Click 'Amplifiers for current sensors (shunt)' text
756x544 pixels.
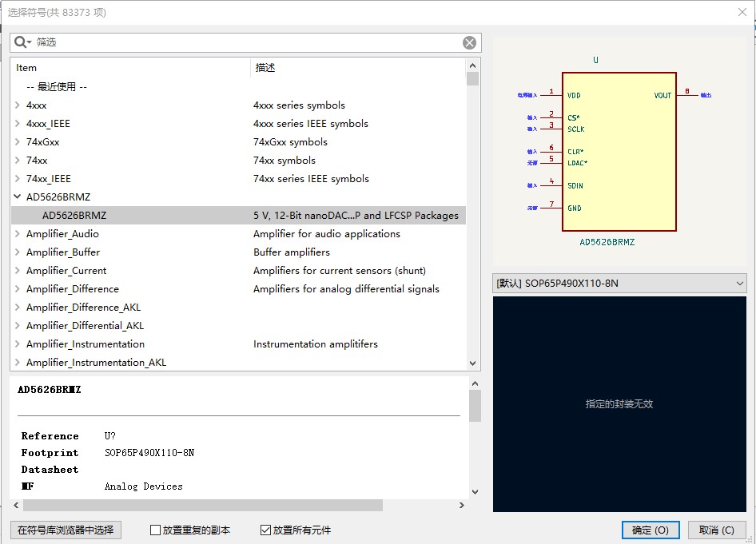[x=340, y=270]
